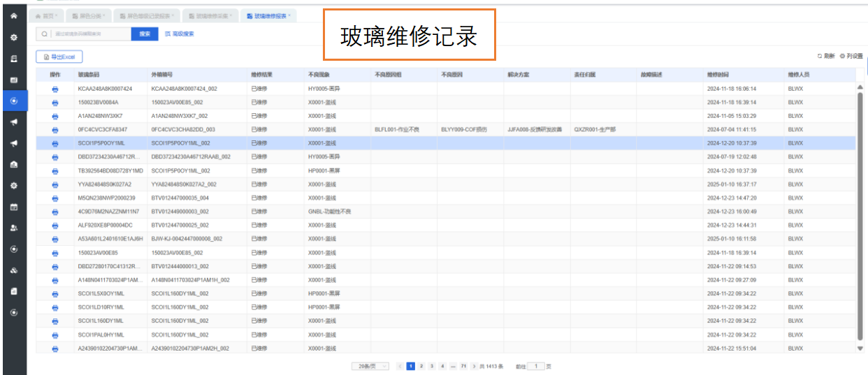Print the row for barcode 150023AV00E85
Viewport: 868px width, 375px height.
coord(55,253)
